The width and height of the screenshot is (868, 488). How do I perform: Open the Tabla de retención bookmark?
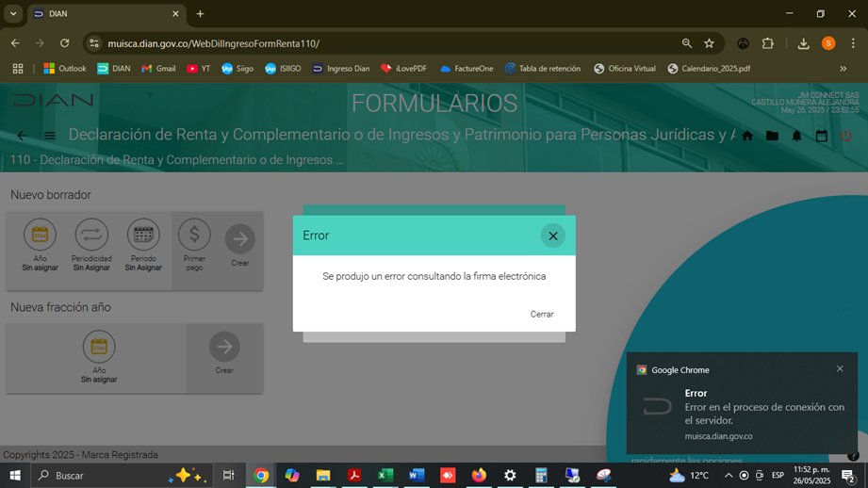click(543, 69)
